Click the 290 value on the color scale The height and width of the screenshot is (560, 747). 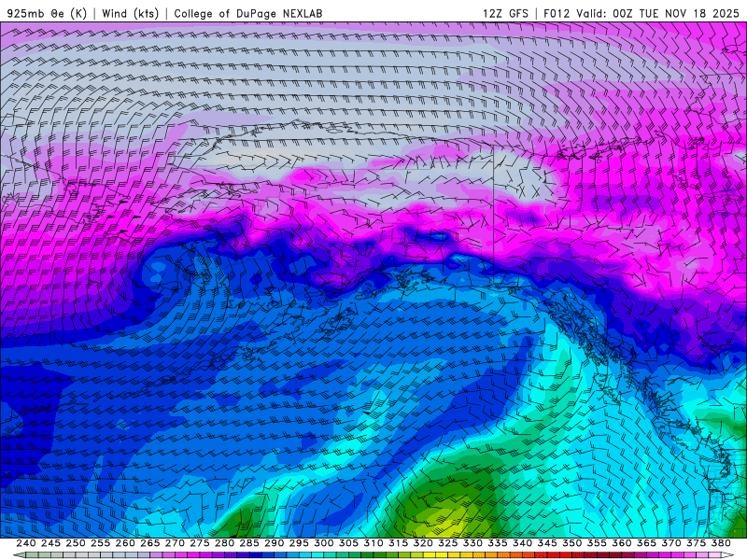pos(274,543)
